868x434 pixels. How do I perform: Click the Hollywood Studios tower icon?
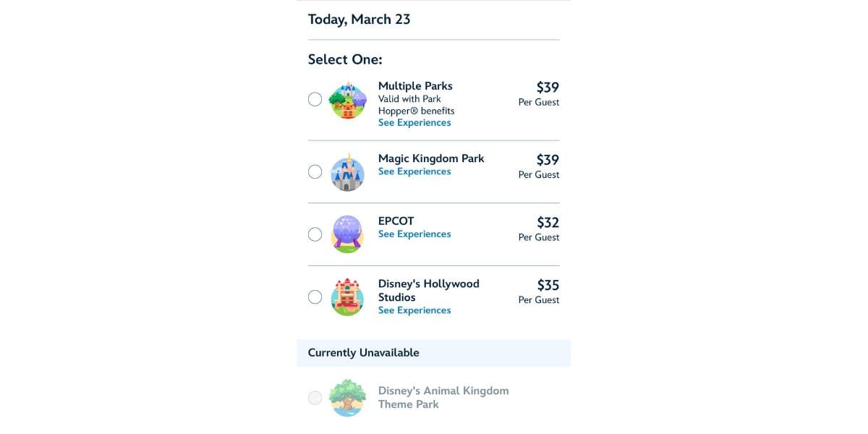tap(347, 297)
